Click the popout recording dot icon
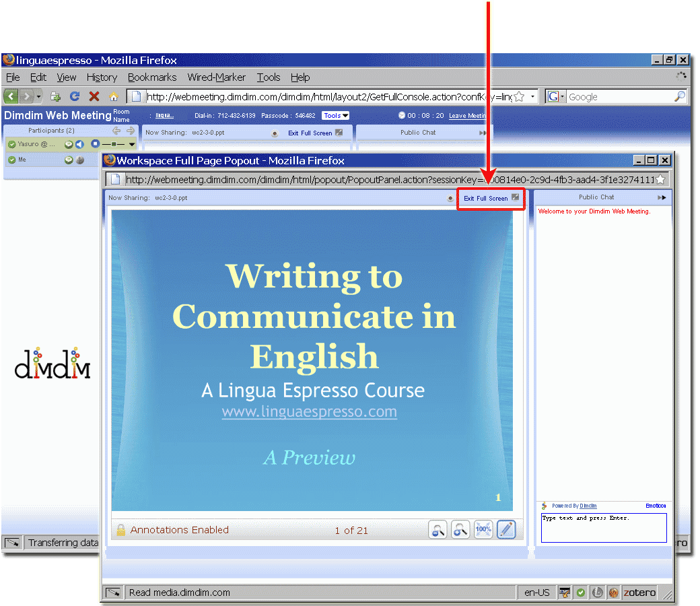 (450, 198)
